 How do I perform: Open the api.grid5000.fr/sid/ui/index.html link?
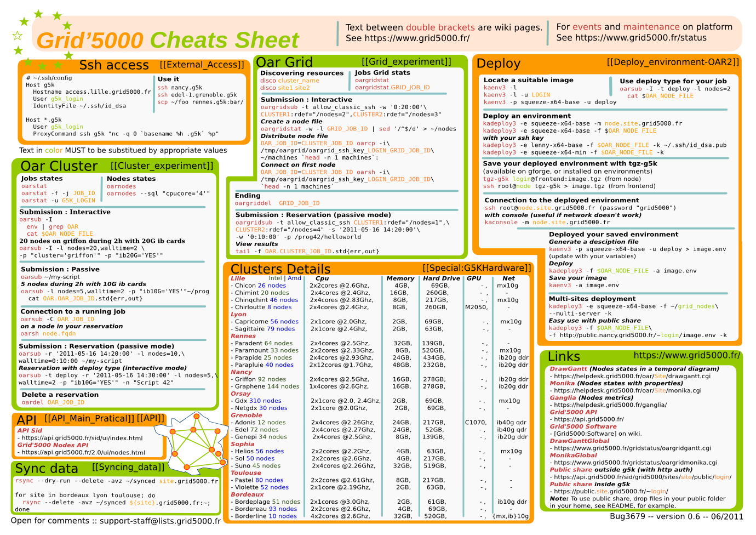pos(82,438)
